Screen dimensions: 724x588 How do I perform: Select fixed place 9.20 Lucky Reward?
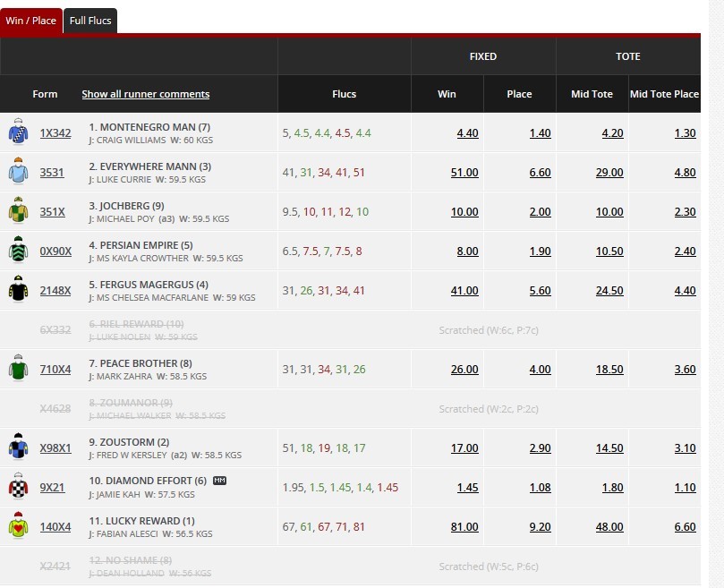540,526
